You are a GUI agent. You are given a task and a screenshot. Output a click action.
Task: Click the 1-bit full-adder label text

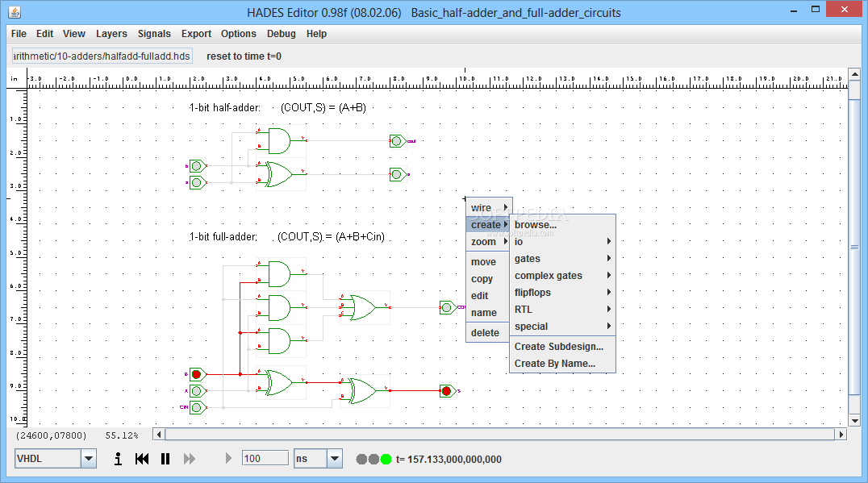click(x=223, y=237)
